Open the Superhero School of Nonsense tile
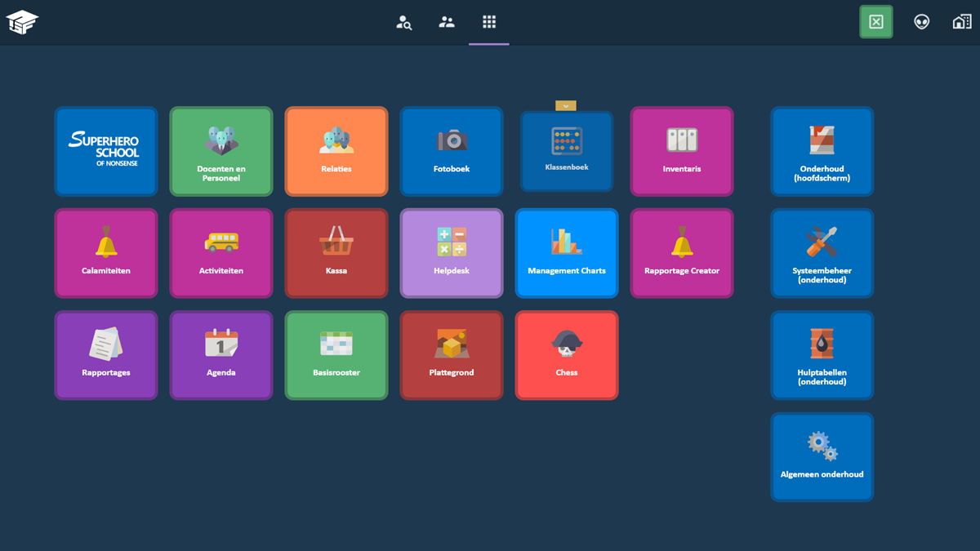The height and width of the screenshot is (551, 980). point(106,151)
